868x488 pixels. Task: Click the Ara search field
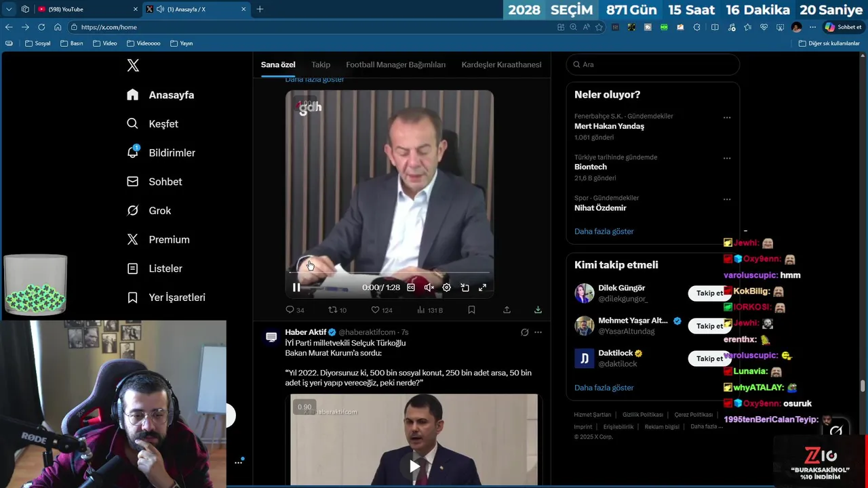tap(652, 64)
